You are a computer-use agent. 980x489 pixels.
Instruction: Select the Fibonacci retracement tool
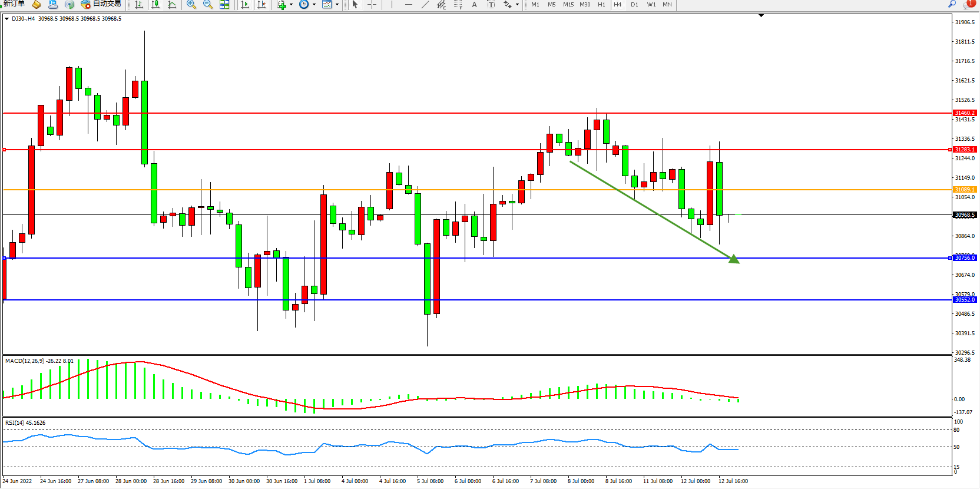[x=458, y=5]
